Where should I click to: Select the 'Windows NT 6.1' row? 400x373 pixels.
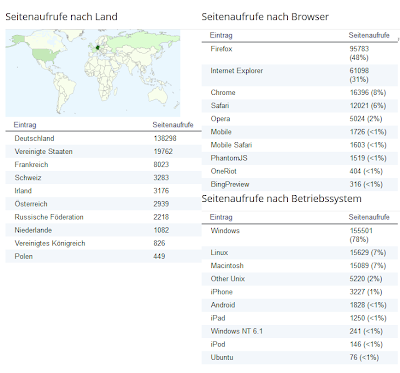click(x=300, y=331)
